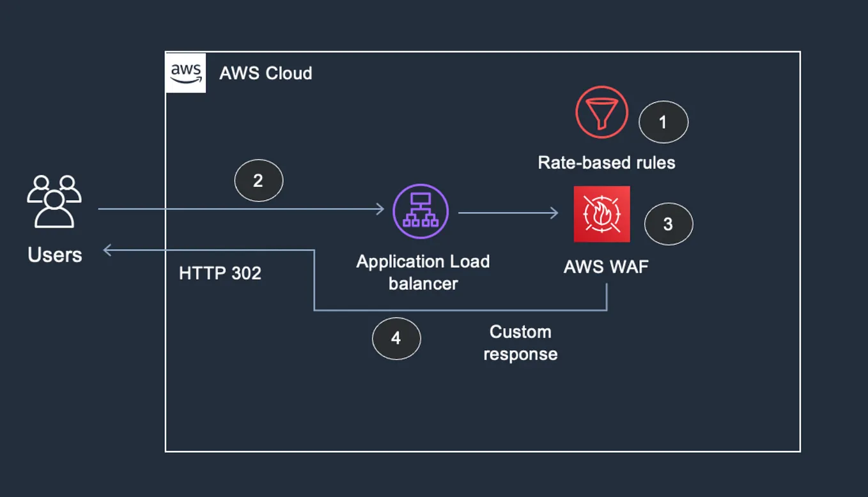Click the AWS Cloud title label
868x497 pixels.
266,73
